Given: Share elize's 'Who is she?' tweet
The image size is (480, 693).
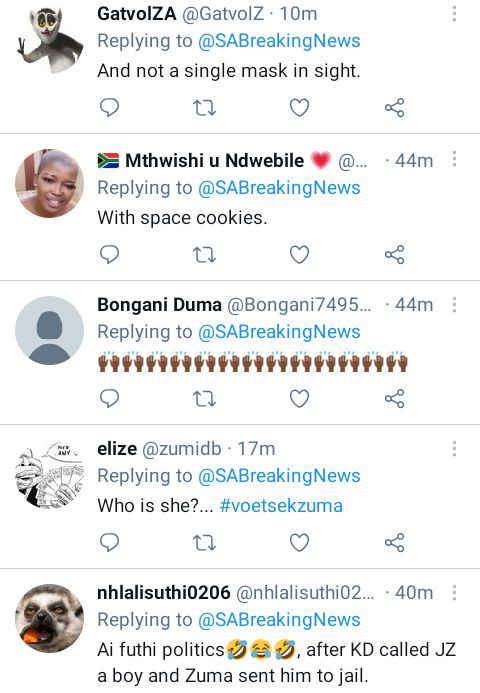Looking at the screenshot, I should pyautogui.click(x=394, y=543).
